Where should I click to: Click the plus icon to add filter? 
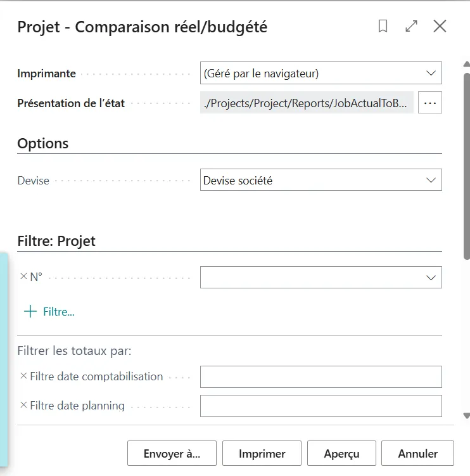pos(30,311)
